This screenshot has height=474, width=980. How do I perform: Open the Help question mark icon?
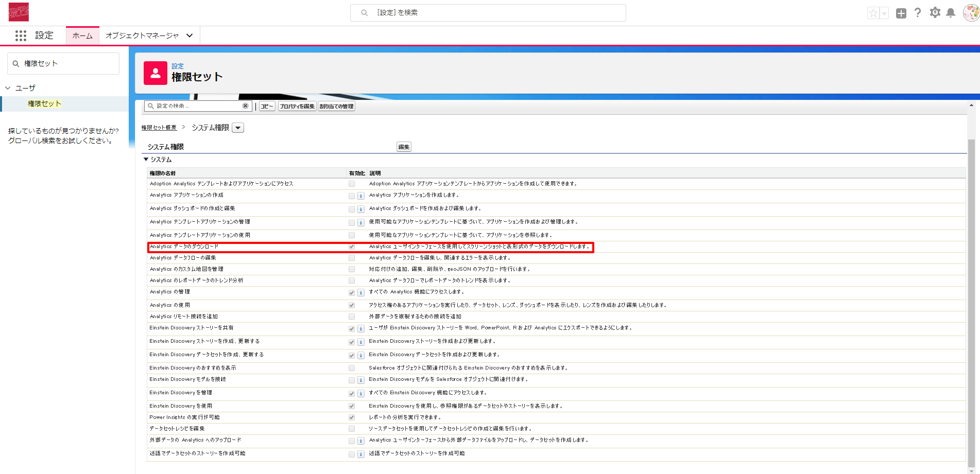(x=918, y=13)
